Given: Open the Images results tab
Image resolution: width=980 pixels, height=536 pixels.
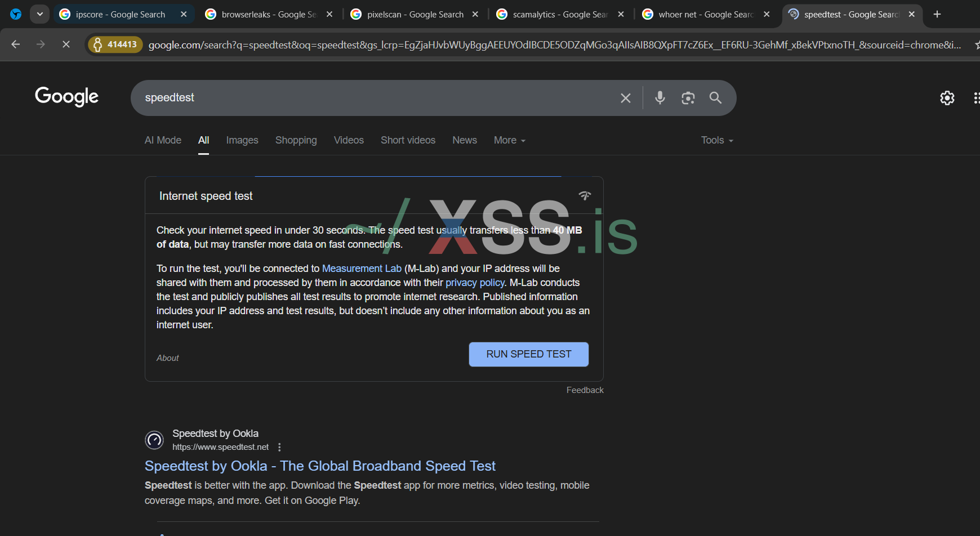Looking at the screenshot, I should pyautogui.click(x=242, y=140).
